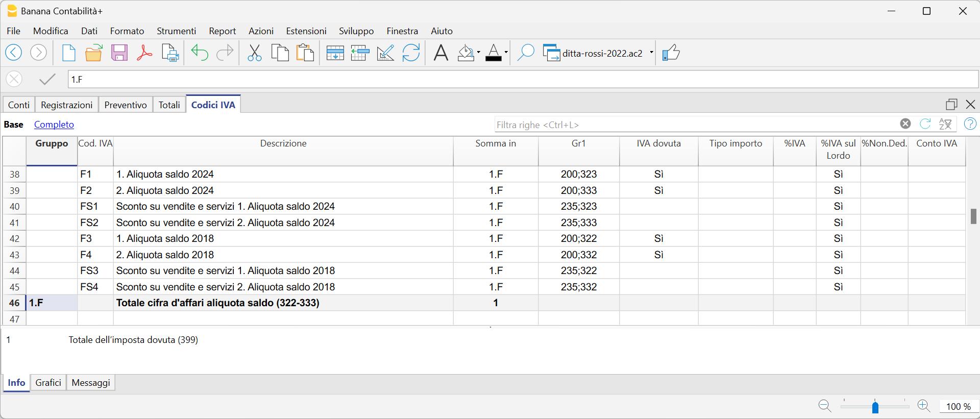Switch to the Registrazioni tab
Viewport: 980px width, 419px height.
66,105
